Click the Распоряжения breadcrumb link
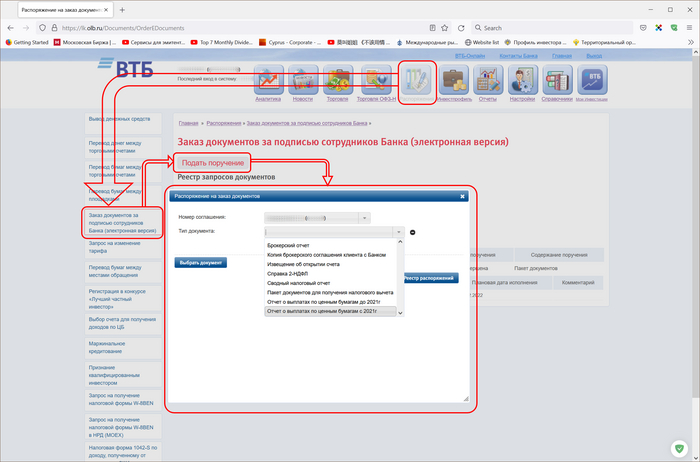Viewport: 700px width, 462px height. click(x=224, y=123)
